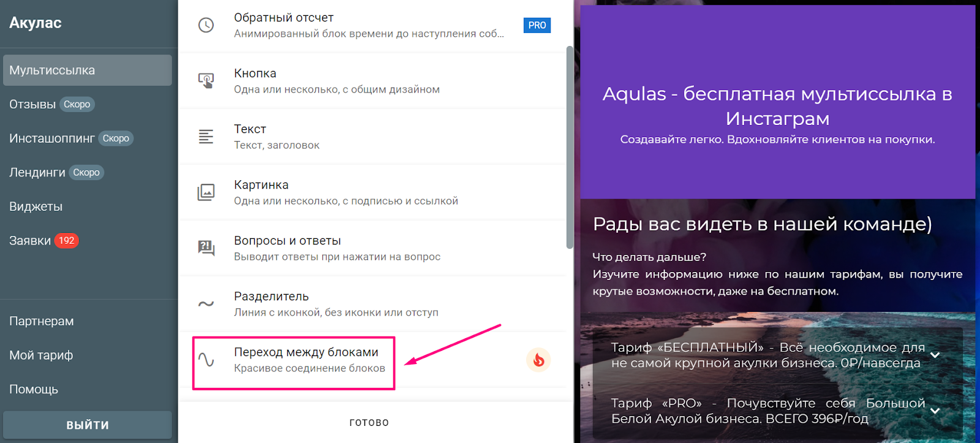Click heading Рады вас видеть в нашей команде)

coord(762,224)
